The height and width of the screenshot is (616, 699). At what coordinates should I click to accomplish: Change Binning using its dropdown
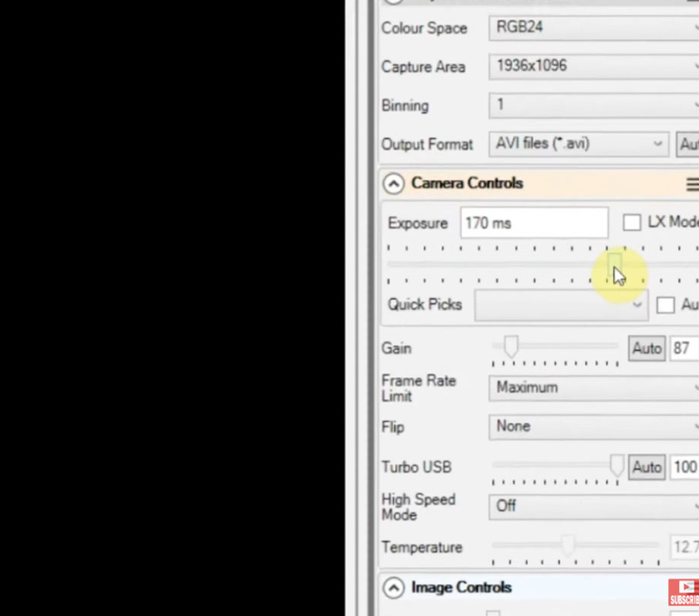694,105
